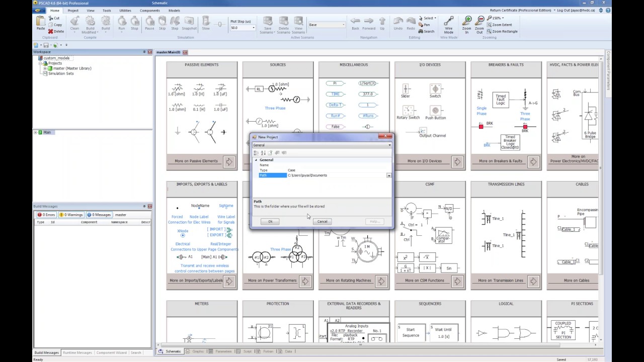
Task: Click the Save Scenario icon
Action: (x=268, y=21)
